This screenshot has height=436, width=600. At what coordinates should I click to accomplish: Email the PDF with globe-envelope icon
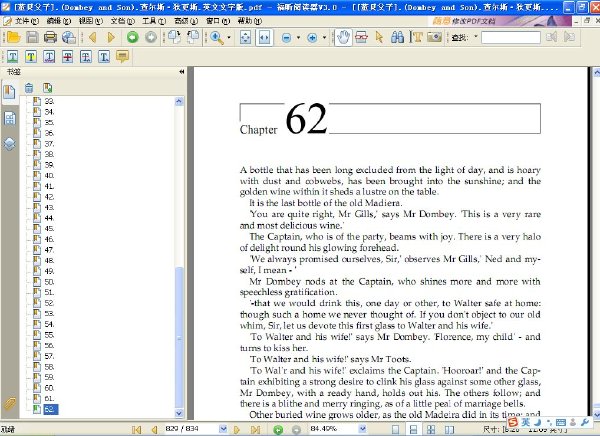click(69, 37)
